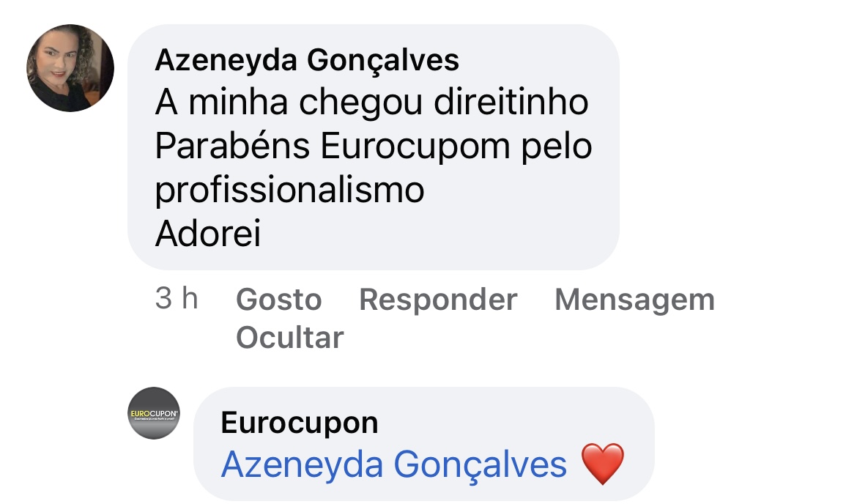Open the blue Azeneyda Gonçalves mention

click(393, 464)
